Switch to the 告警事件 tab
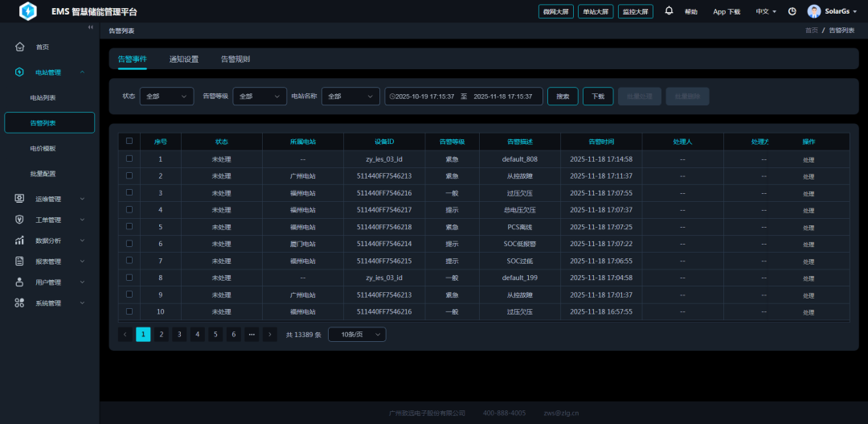 (133, 59)
